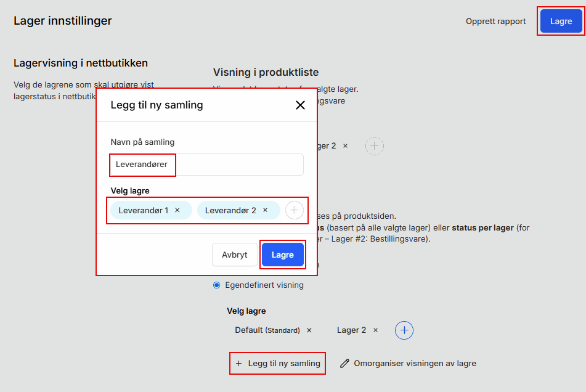Click Legg til ny samling below warehouses
This screenshot has width=586, height=392.
coord(278,364)
